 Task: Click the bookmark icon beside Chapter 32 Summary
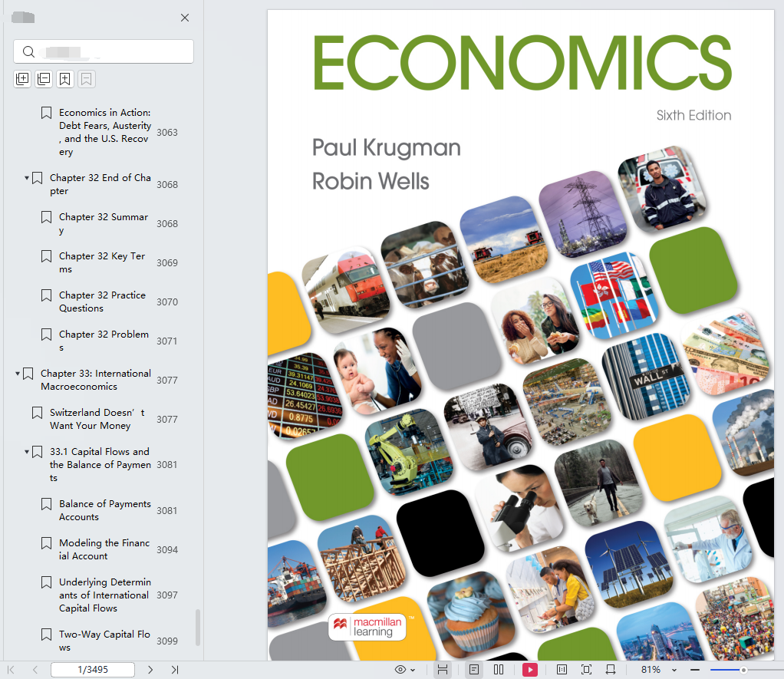pos(47,217)
